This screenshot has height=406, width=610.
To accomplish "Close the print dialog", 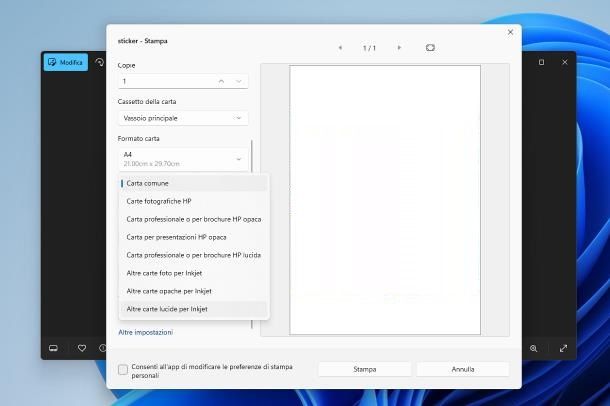I will [510, 32].
